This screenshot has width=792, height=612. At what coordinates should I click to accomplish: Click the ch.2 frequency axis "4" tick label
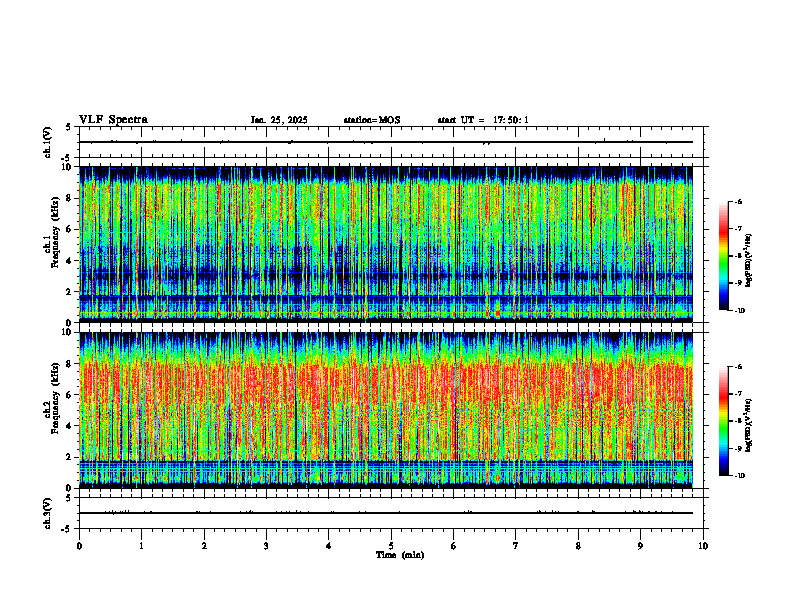pos(69,427)
